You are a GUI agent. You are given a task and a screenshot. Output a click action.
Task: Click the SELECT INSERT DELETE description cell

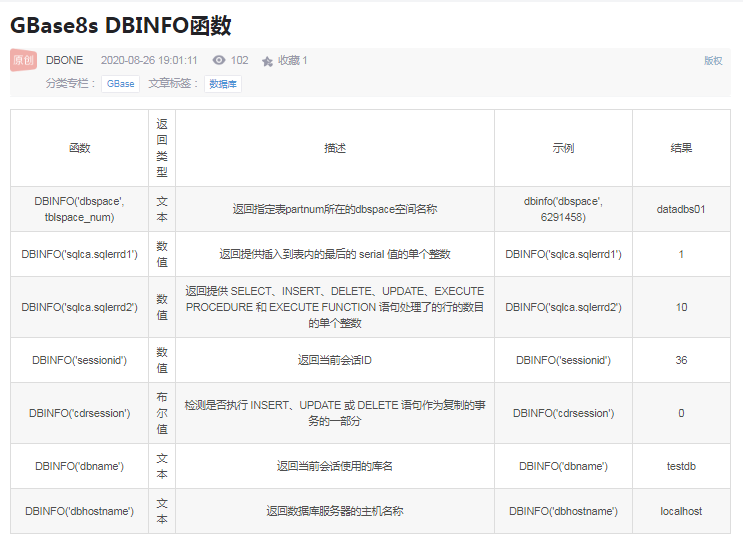(x=335, y=307)
